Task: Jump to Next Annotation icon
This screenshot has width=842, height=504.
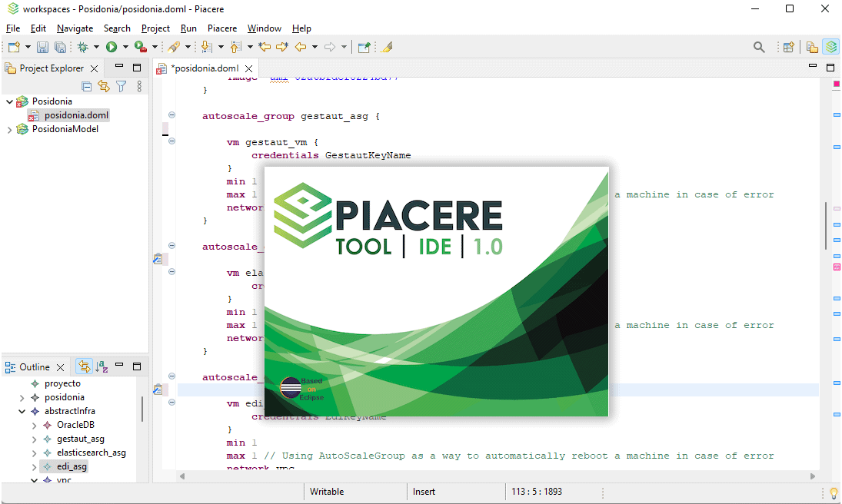Action: click(x=206, y=47)
